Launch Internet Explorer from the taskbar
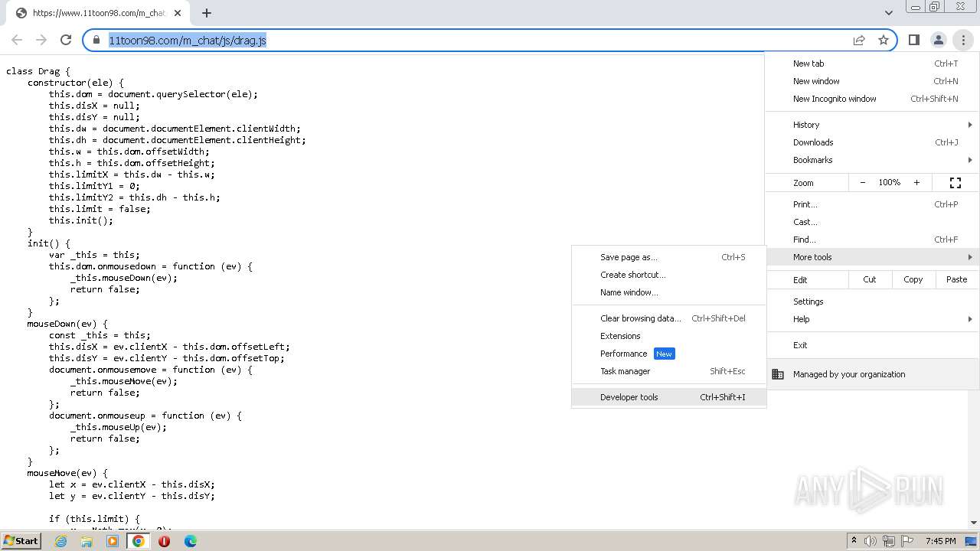The image size is (980, 551). pos(60,541)
